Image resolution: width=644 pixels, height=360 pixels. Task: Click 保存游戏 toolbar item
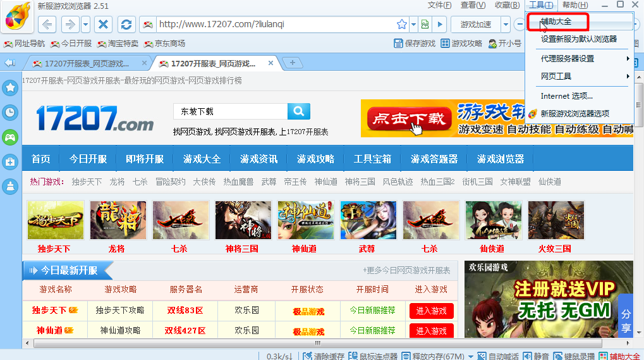point(415,44)
